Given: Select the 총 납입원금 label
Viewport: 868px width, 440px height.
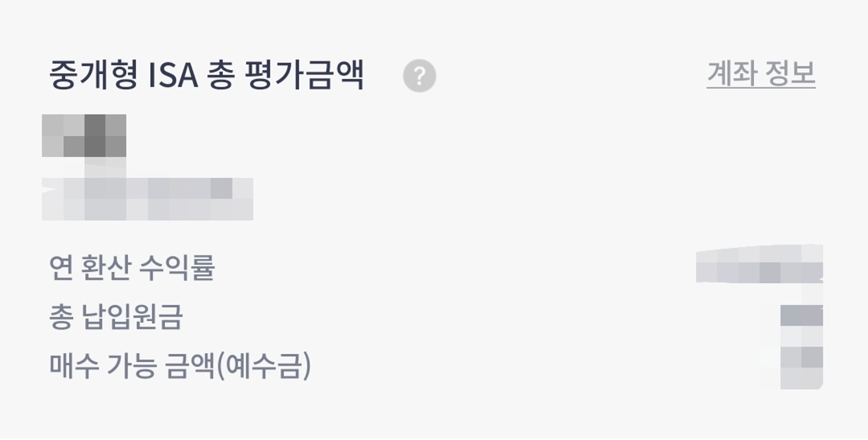Looking at the screenshot, I should (116, 317).
